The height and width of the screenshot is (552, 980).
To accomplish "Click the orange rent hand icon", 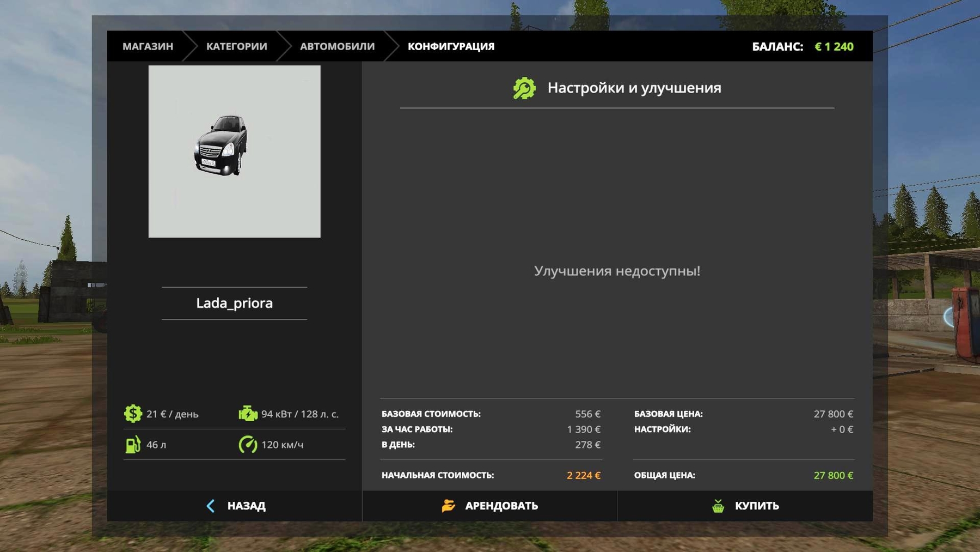I will 448,506.
